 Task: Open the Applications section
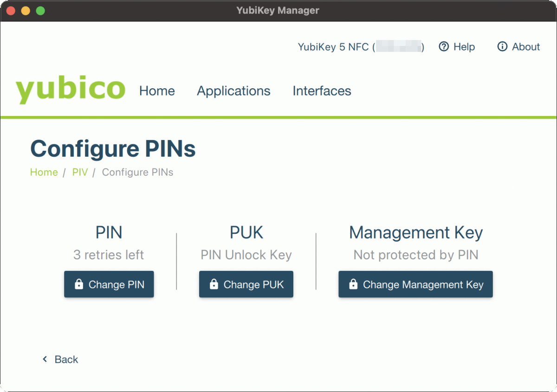pyautogui.click(x=233, y=91)
